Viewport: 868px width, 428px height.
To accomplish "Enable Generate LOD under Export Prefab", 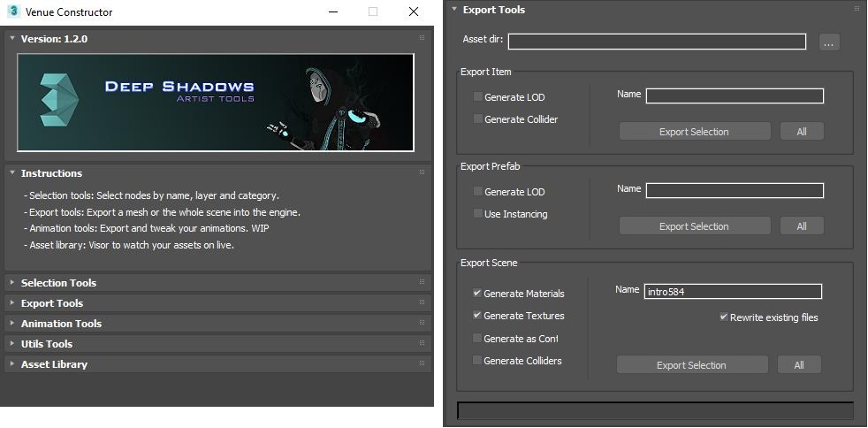I will point(477,192).
